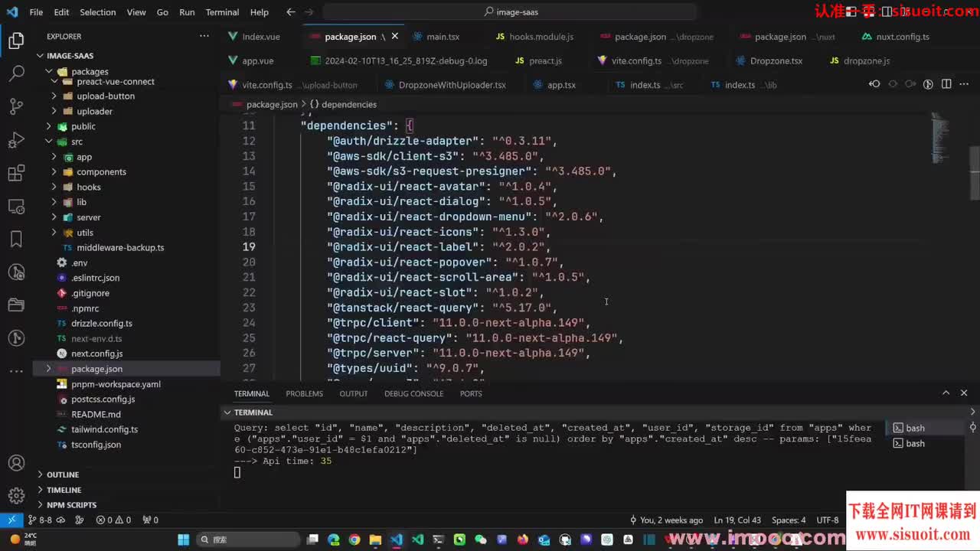Open the Source Control view
980x551 pixels.
pos(16,107)
